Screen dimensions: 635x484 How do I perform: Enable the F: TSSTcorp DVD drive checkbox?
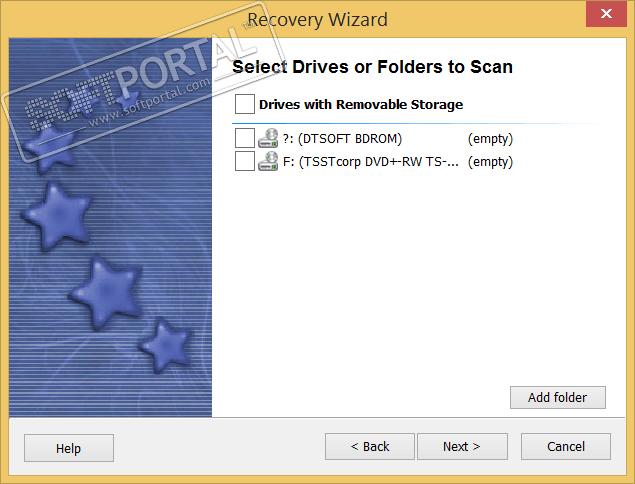pos(244,161)
